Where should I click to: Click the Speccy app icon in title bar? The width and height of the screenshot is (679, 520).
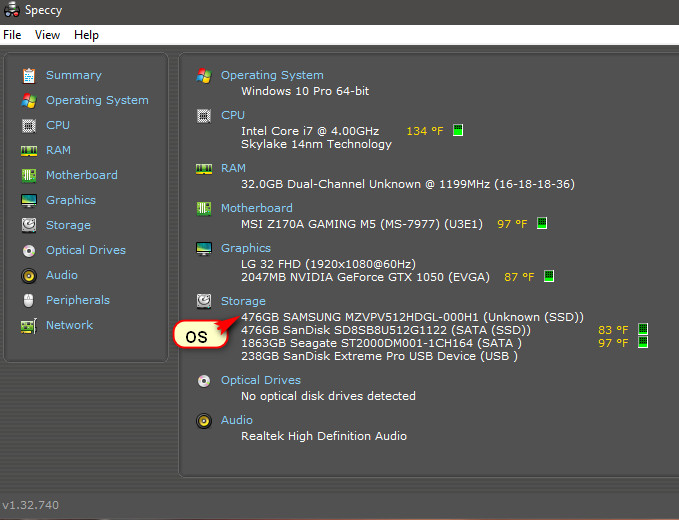click(11, 10)
